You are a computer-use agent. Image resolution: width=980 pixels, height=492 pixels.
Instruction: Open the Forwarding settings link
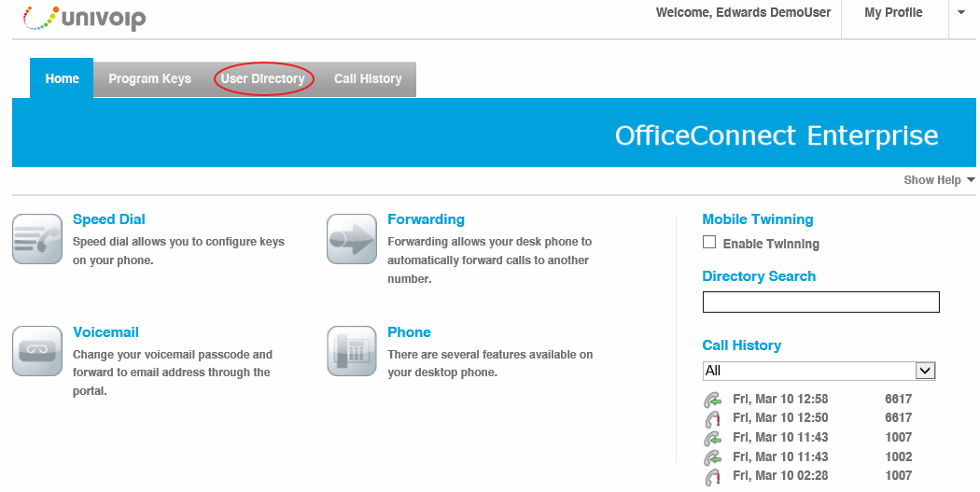click(427, 219)
